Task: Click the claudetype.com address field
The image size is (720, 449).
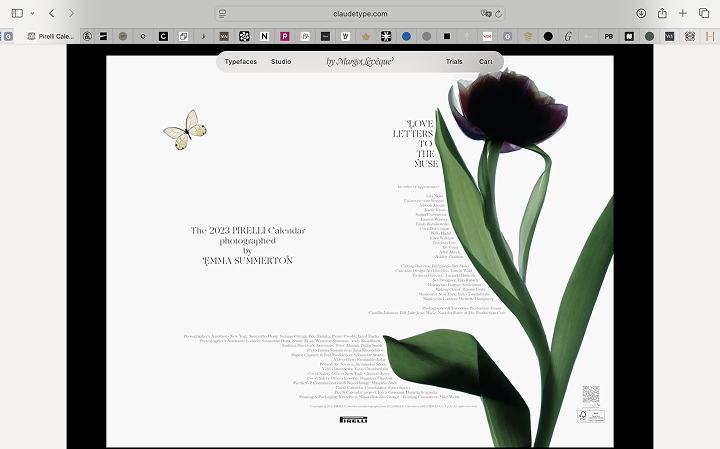Action: click(x=360, y=14)
